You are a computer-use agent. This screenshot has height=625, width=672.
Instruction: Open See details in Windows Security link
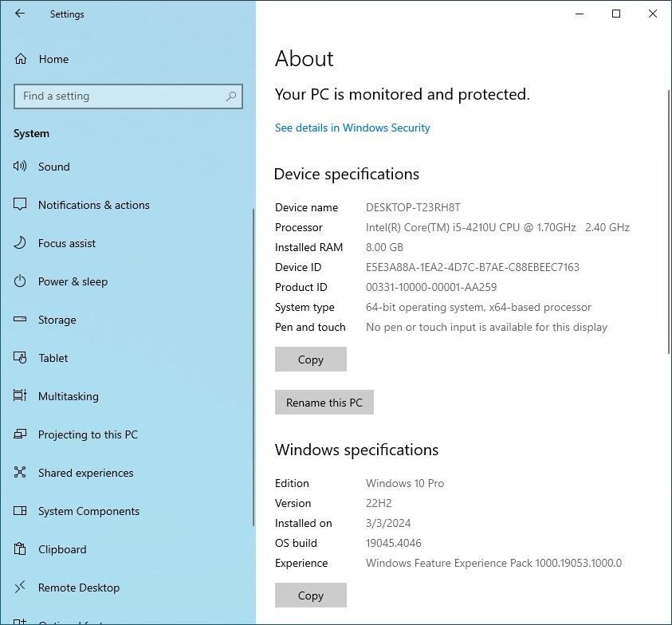352,128
